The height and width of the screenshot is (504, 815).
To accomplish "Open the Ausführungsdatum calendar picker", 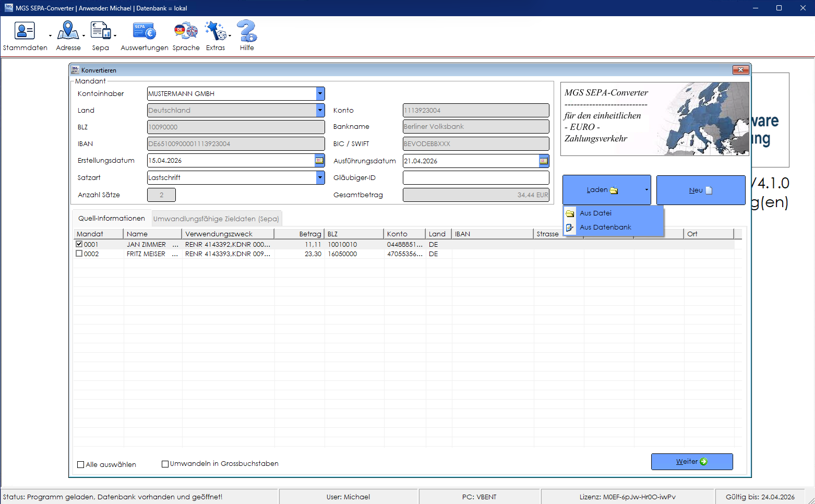I will pos(544,161).
